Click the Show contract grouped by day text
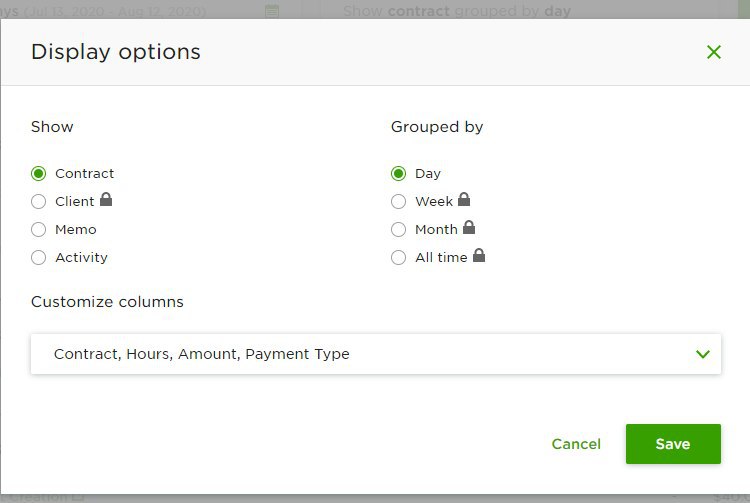This screenshot has height=503, width=750. 457,11
